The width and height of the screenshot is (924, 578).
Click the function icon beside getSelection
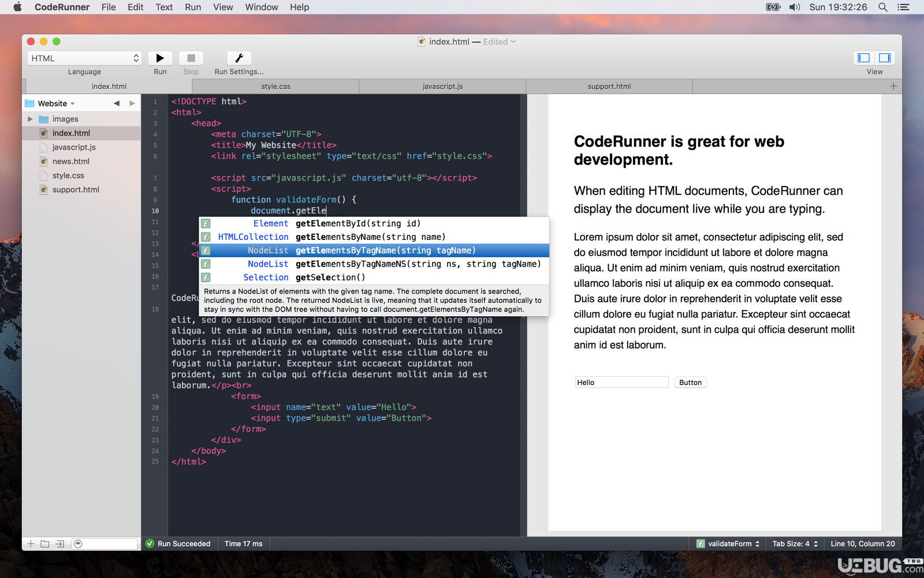point(206,277)
